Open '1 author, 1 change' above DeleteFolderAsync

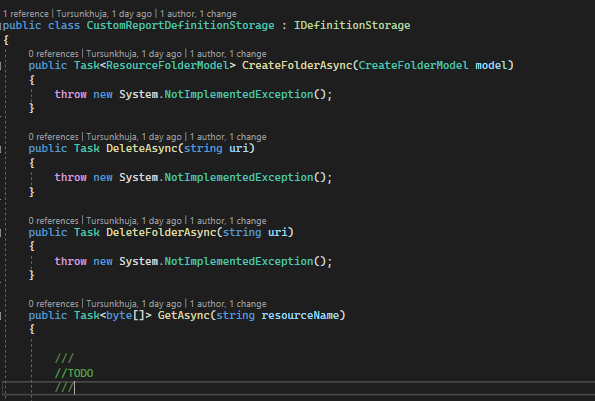(228, 221)
